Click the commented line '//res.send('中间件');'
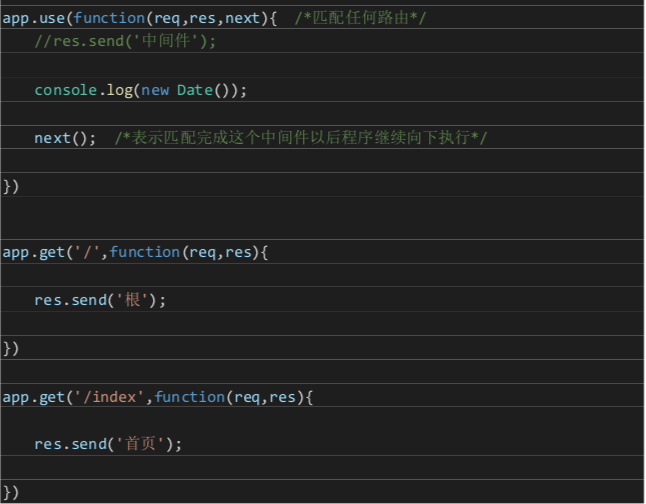The height and width of the screenshot is (504, 646). click(125, 41)
